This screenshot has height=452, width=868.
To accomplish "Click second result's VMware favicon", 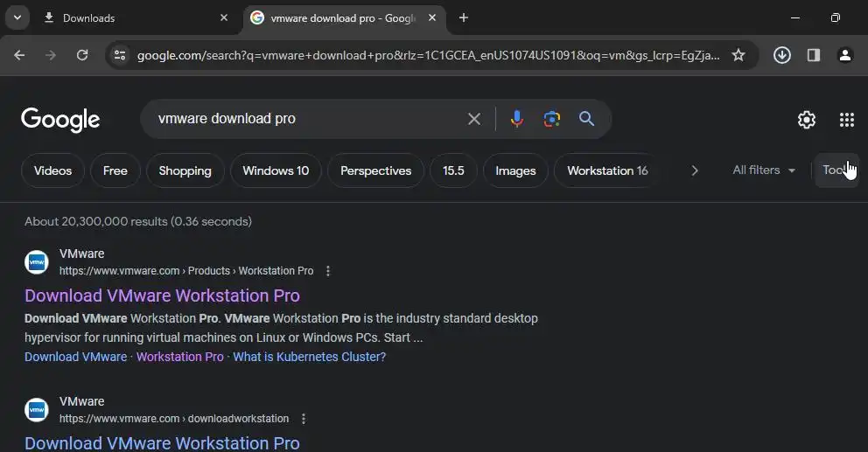I will pyautogui.click(x=37, y=409).
